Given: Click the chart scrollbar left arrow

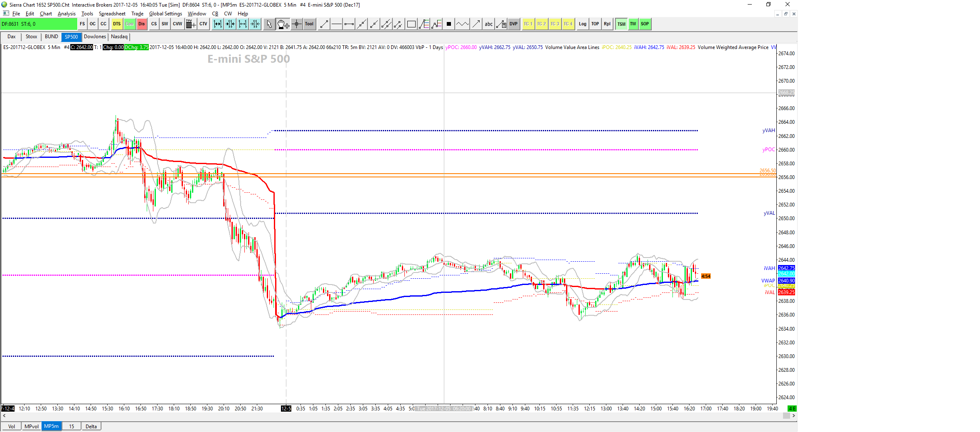Looking at the screenshot, I should (4, 416).
